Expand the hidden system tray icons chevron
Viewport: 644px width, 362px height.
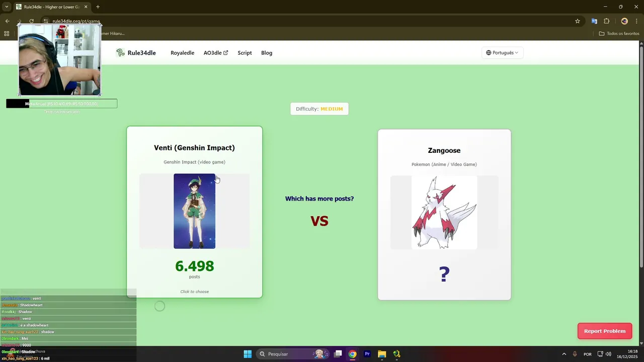(563, 354)
